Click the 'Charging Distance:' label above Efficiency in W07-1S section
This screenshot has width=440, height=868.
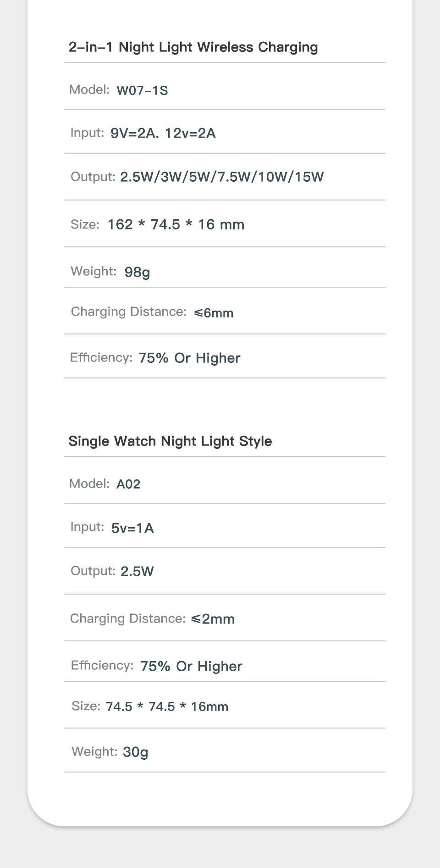click(129, 312)
